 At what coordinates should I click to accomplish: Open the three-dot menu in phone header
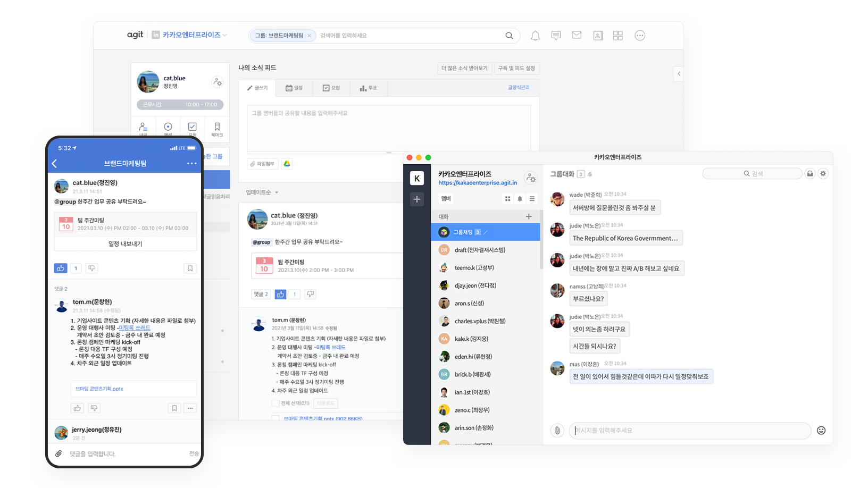[191, 163]
